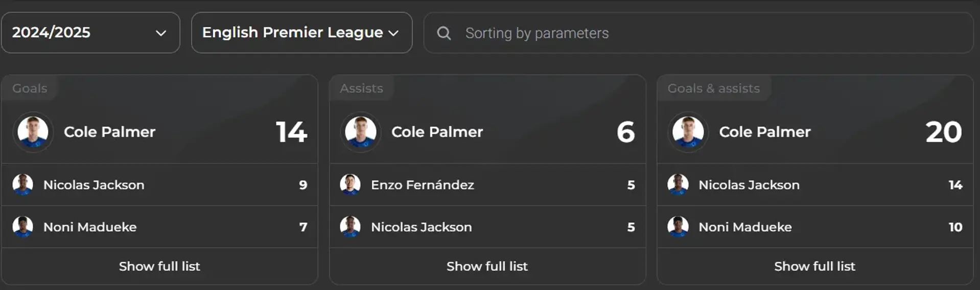Select Nicolas Jackson's avatar in Goals card
The width and height of the screenshot is (980, 290).
click(23, 185)
